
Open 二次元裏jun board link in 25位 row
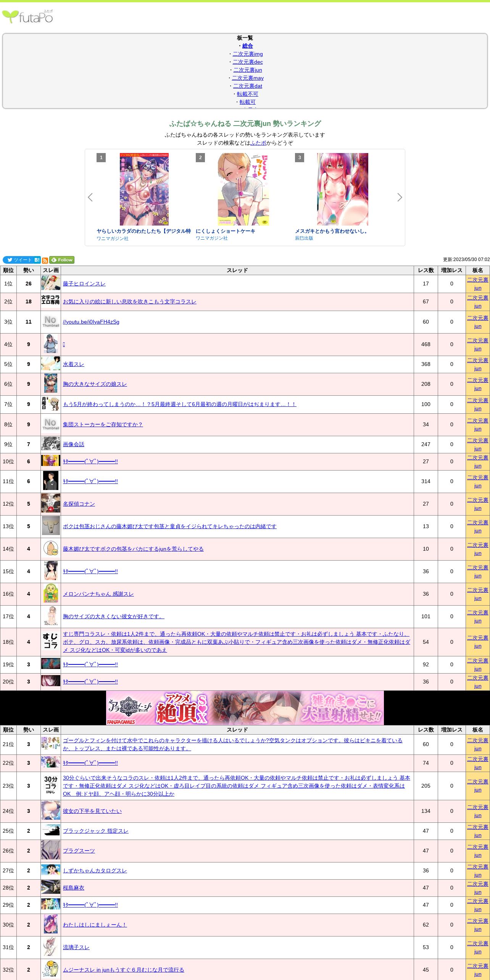[478, 831]
